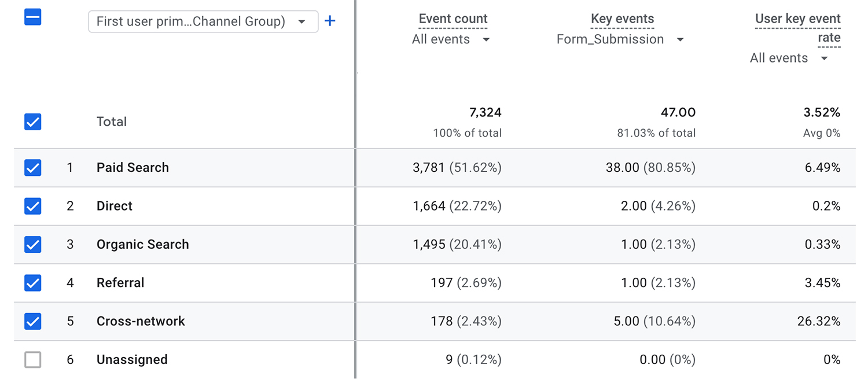Screen dimensions: 868x386
Task: Sort by the Key events column header
Action: (622, 18)
